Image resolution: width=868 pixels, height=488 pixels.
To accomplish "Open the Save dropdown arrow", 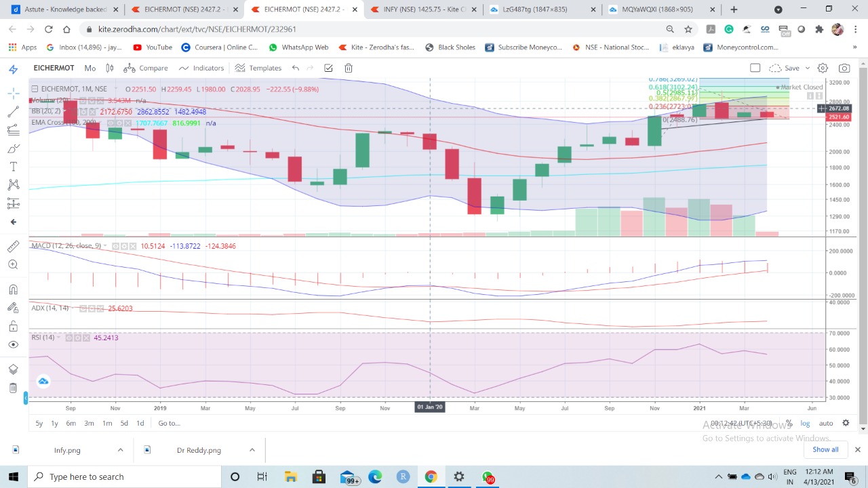I will point(807,68).
